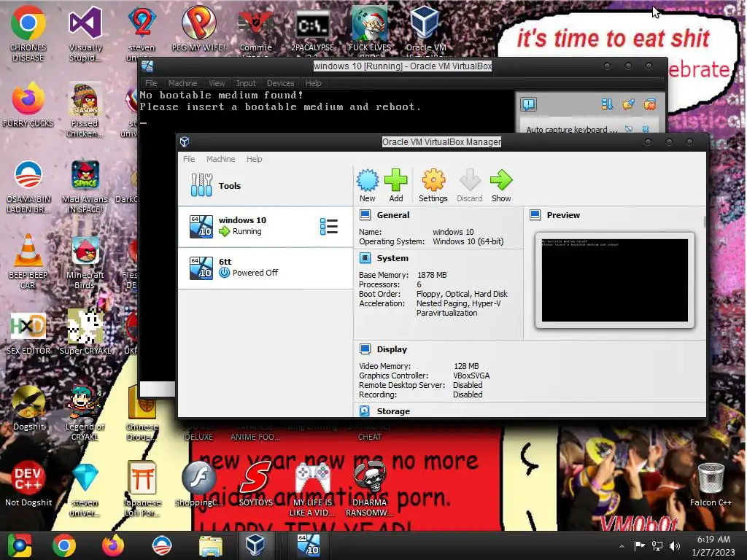747x560 pixels.
Task: Switch to windows 10 VM taskbar icon
Action: tap(309, 545)
